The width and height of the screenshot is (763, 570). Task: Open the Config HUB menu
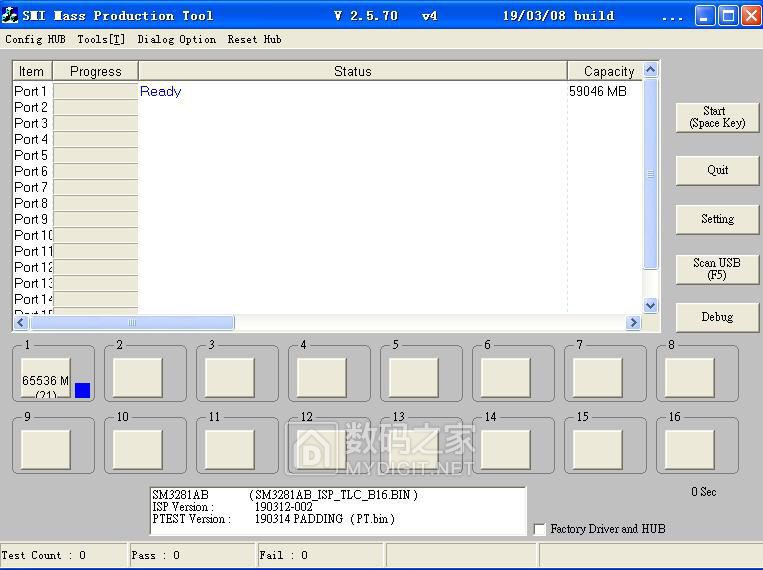[x=35, y=39]
